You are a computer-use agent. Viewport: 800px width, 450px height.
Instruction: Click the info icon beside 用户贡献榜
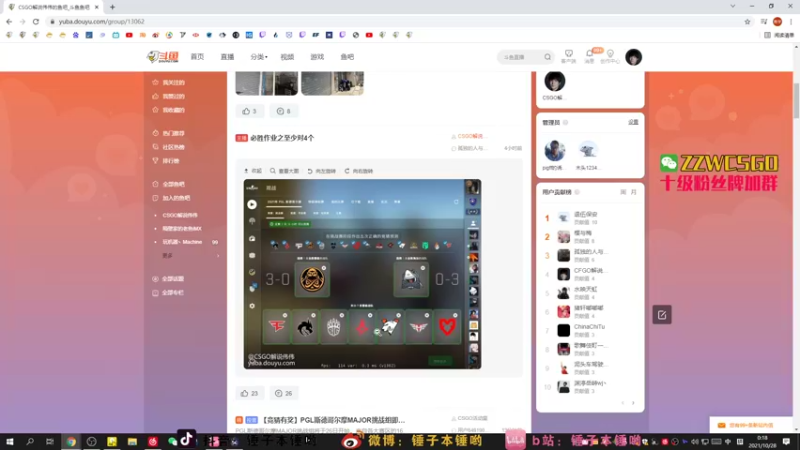(577, 192)
